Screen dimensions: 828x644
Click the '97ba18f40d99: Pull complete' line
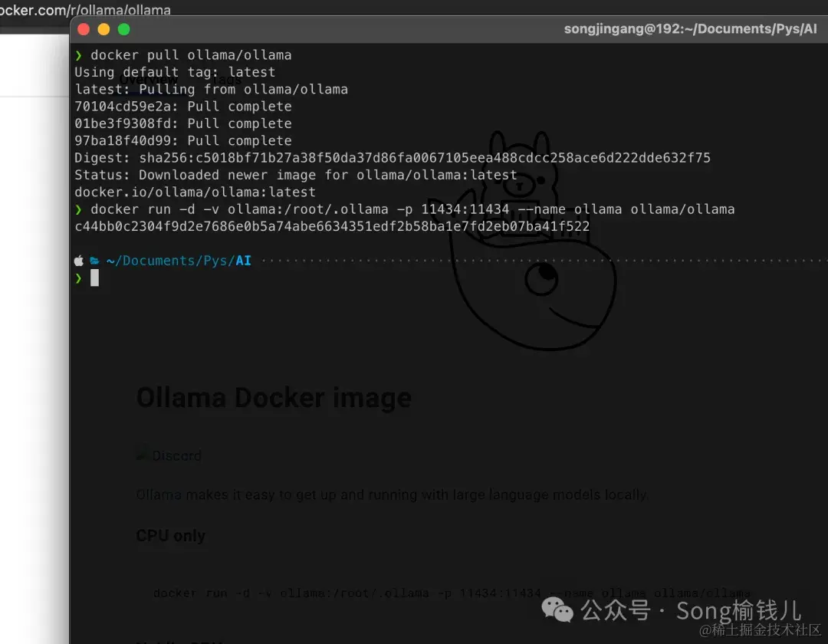(x=183, y=140)
